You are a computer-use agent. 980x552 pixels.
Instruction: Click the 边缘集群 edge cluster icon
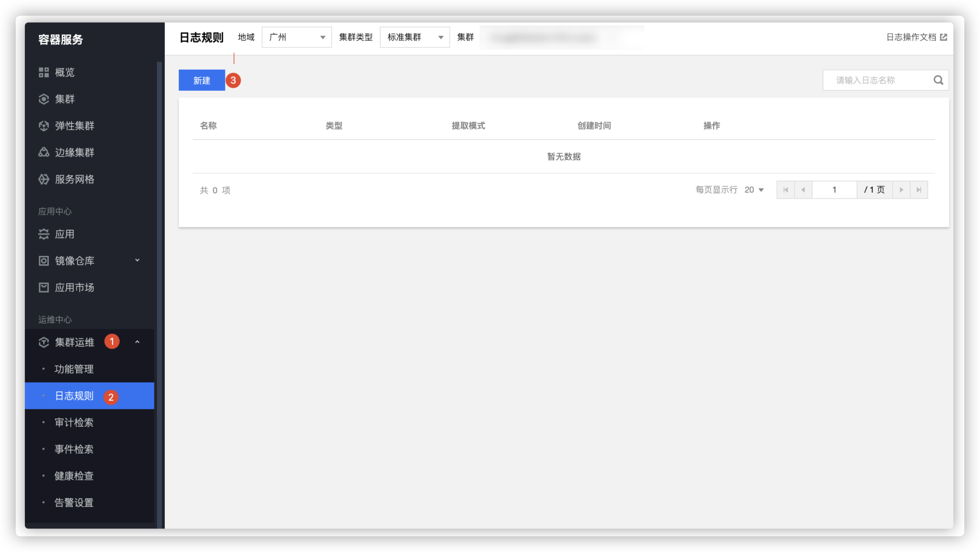[x=44, y=152]
